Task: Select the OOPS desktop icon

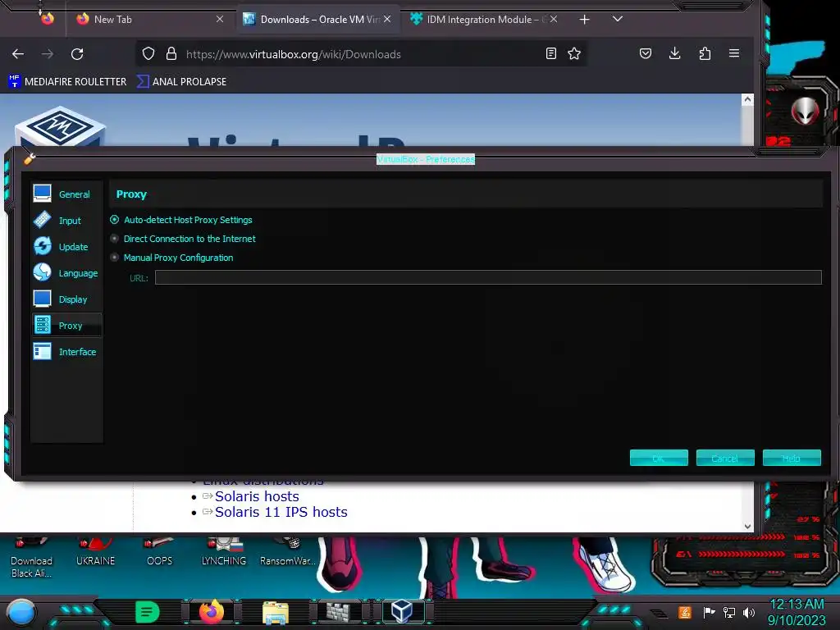Action: (160, 554)
